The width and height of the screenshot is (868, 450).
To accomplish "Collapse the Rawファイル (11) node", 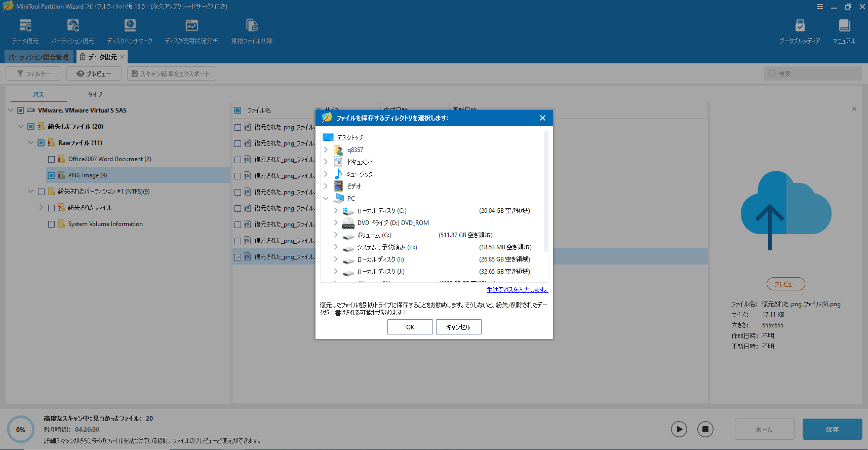I will coord(31,142).
